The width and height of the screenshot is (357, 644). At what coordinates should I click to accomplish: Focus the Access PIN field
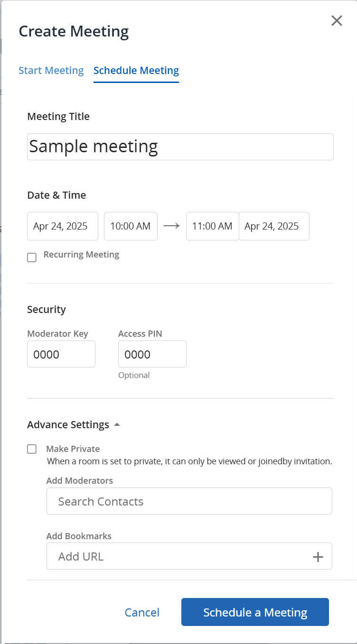pyautogui.click(x=152, y=354)
